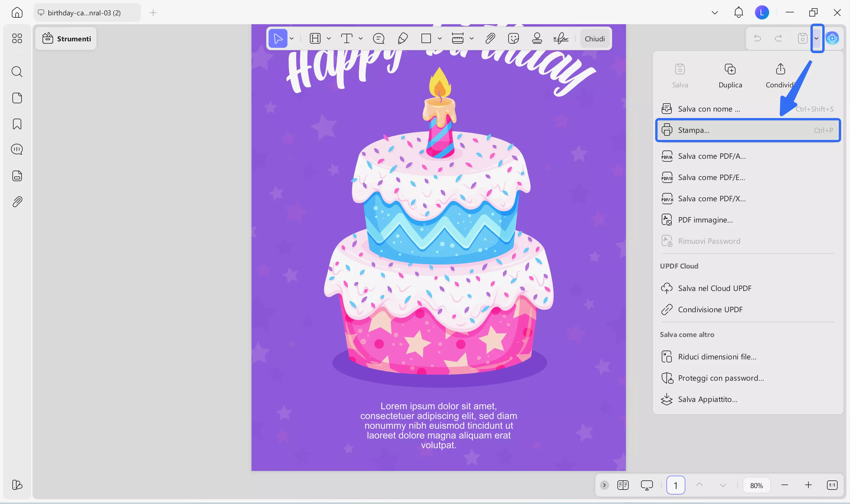Expand the highlight tool dropdown
The image size is (850, 504).
[x=329, y=38]
